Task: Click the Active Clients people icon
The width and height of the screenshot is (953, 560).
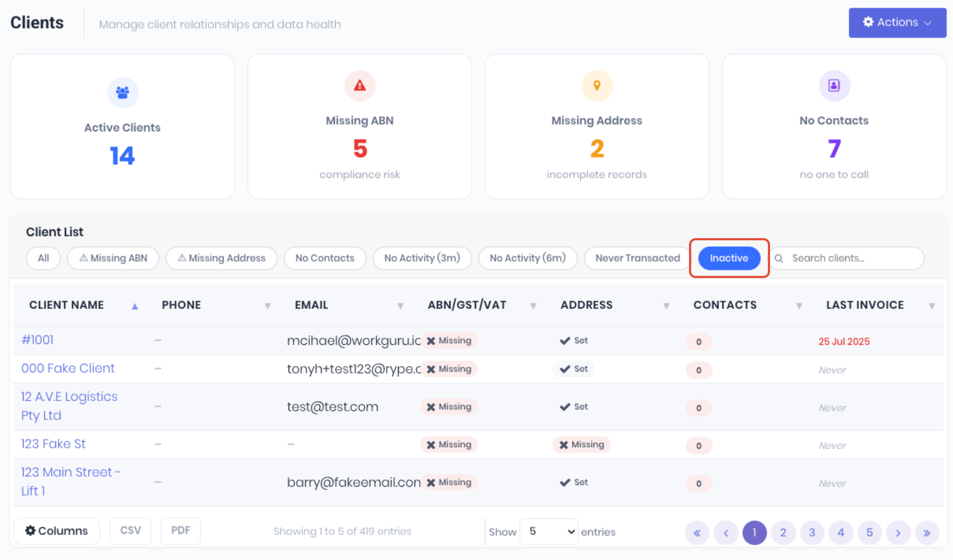Action: pos(123,93)
